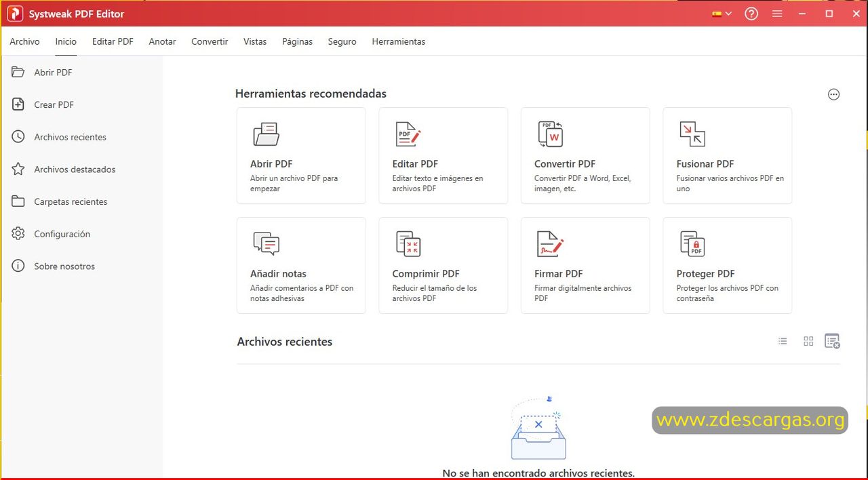Click the Crear PDF plus icon in sidebar
The width and height of the screenshot is (868, 480).
[18, 104]
